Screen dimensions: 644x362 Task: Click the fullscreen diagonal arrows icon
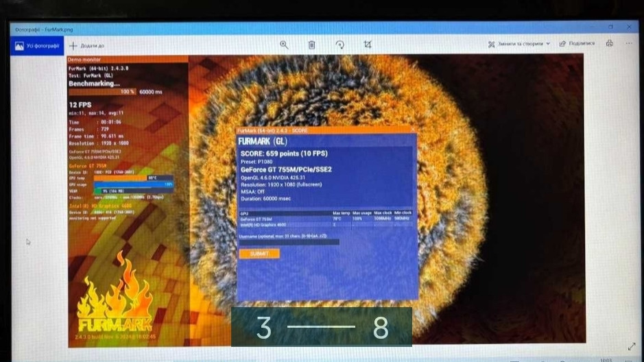632,347
